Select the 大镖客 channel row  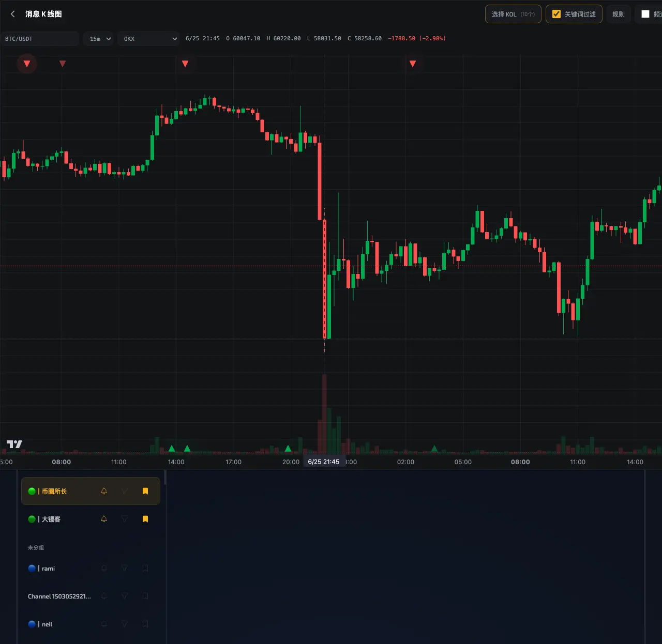91,519
